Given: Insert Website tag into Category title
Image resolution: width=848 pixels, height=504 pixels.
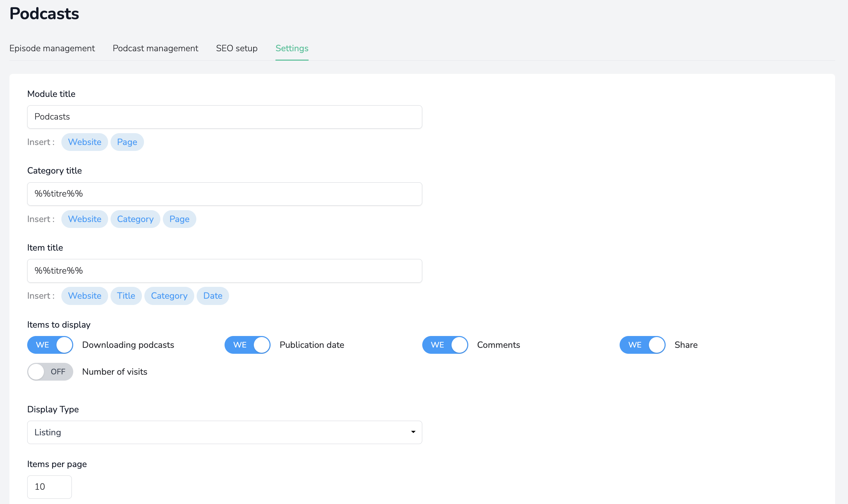Looking at the screenshot, I should click(x=85, y=219).
